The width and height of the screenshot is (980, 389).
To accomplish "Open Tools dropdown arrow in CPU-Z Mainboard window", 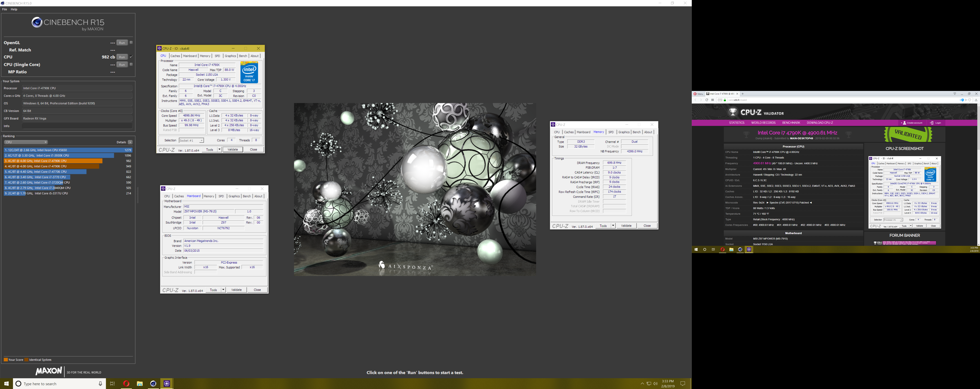I will pyautogui.click(x=223, y=290).
